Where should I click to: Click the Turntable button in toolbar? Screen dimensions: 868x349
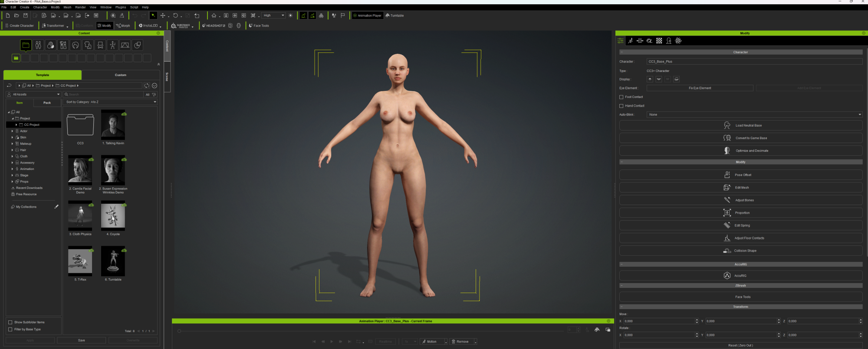coord(395,16)
